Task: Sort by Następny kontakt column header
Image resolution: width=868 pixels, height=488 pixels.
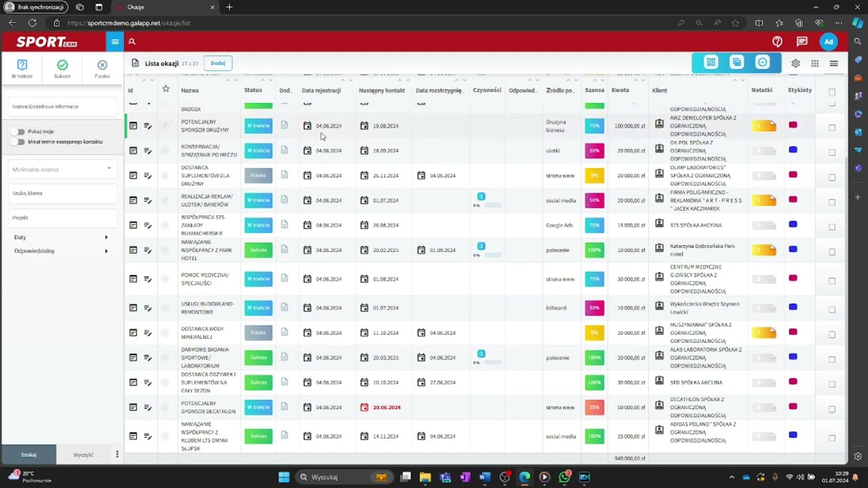Action: [382, 90]
